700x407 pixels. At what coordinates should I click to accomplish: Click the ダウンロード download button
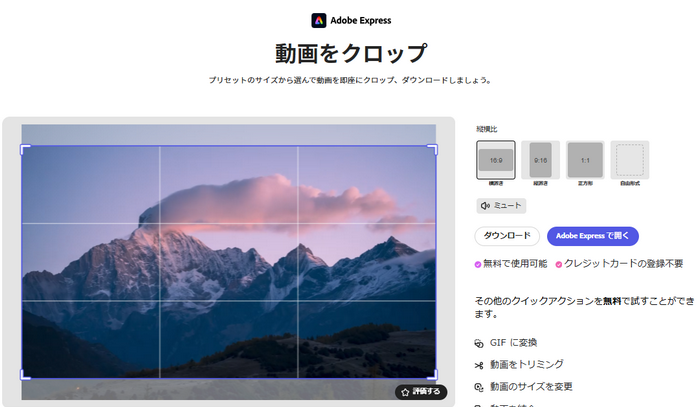(507, 236)
